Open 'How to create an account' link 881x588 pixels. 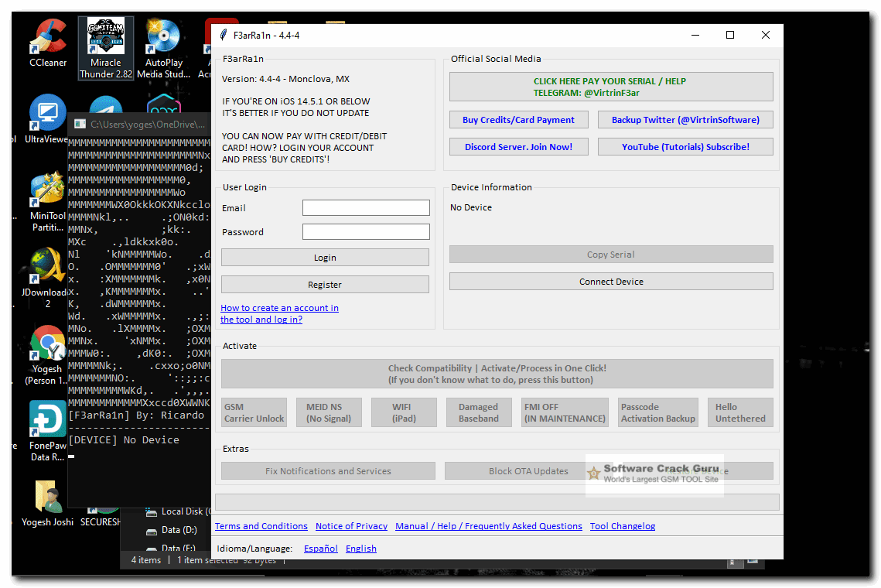point(279,313)
